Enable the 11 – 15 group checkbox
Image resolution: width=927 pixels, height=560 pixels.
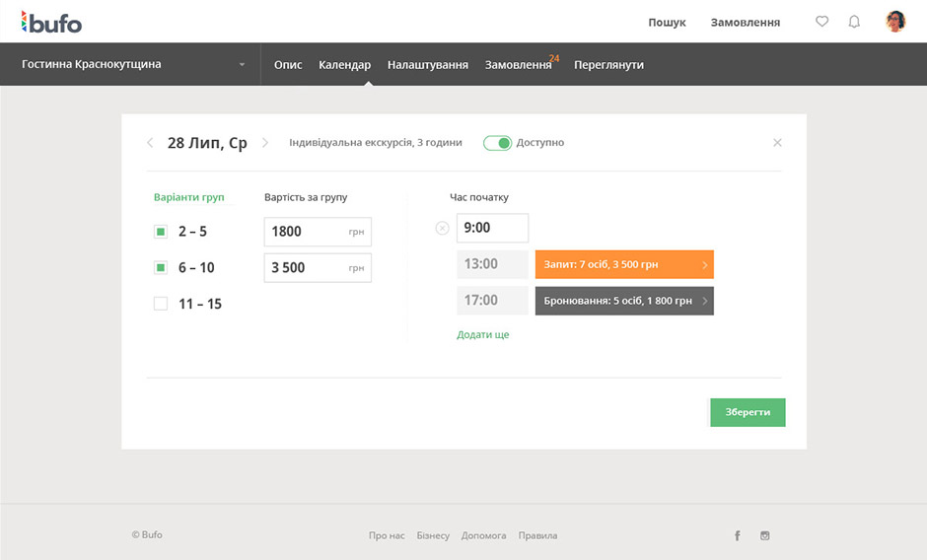tap(161, 304)
